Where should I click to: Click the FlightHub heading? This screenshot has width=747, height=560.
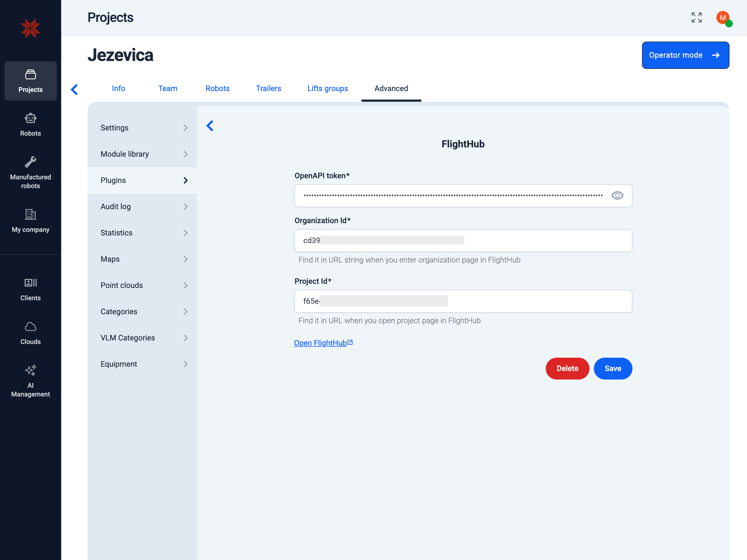click(x=463, y=144)
